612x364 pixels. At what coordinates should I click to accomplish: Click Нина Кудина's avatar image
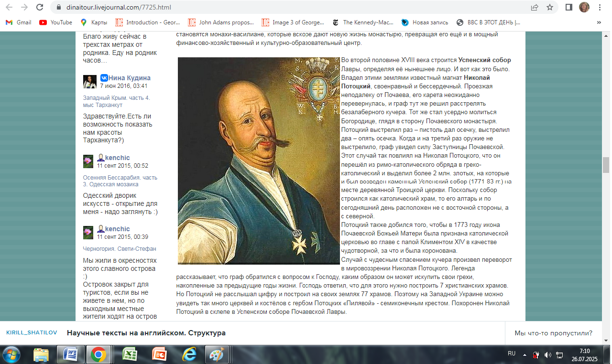(x=90, y=82)
